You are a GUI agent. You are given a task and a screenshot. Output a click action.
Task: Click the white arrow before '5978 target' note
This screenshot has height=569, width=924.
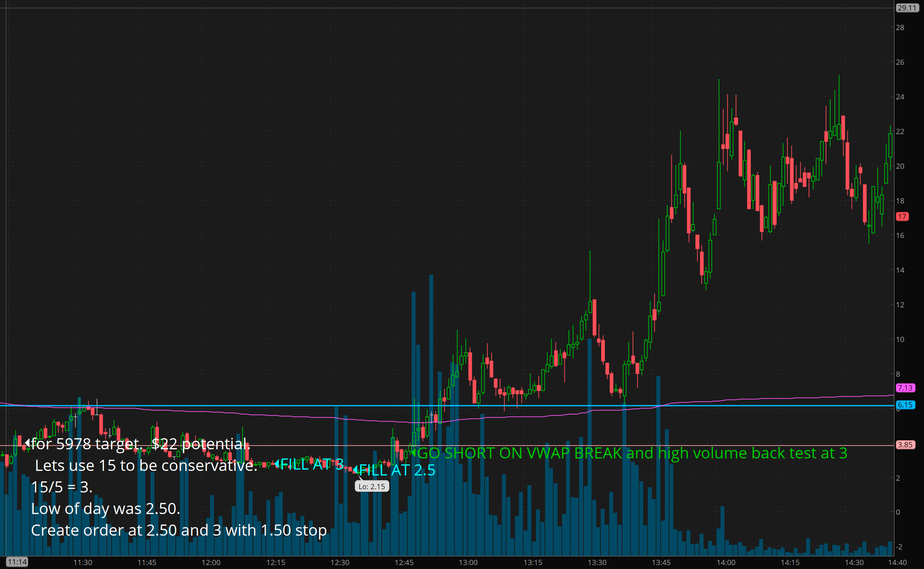click(x=27, y=443)
